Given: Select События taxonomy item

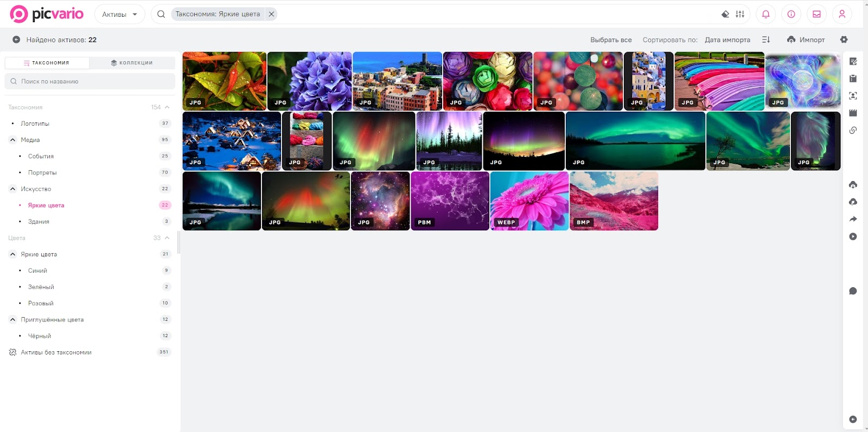Looking at the screenshot, I should point(41,156).
